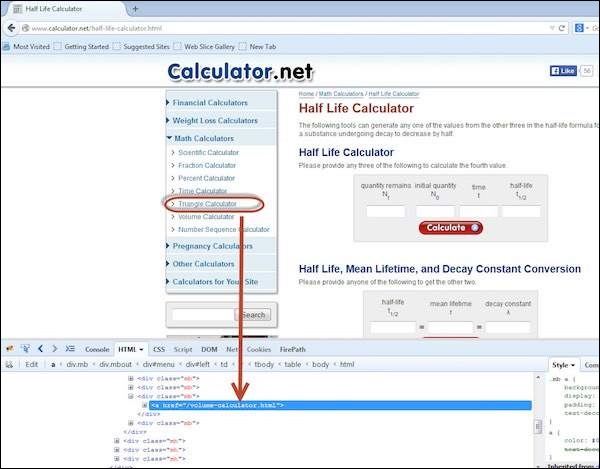This screenshot has width=600, height=469.
Task: Open Percent Calculator link
Action: 206,178
